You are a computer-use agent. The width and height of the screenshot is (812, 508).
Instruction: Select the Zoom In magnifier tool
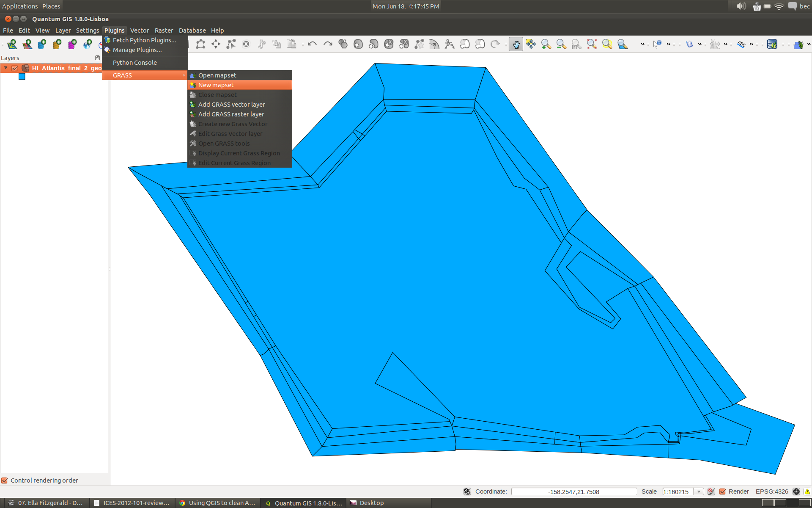point(546,44)
